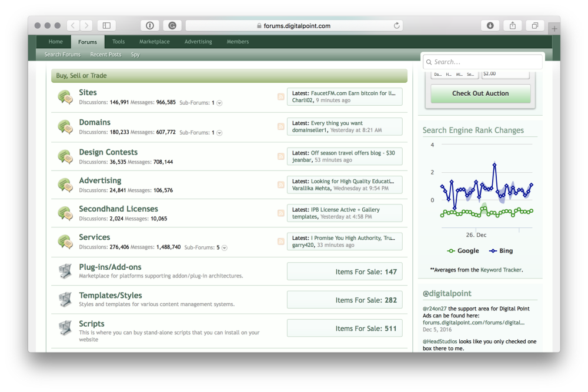The width and height of the screenshot is (588, 392).
Task: Click the Templates/Styles shopping cart icon
Action: tap(65, 299)
